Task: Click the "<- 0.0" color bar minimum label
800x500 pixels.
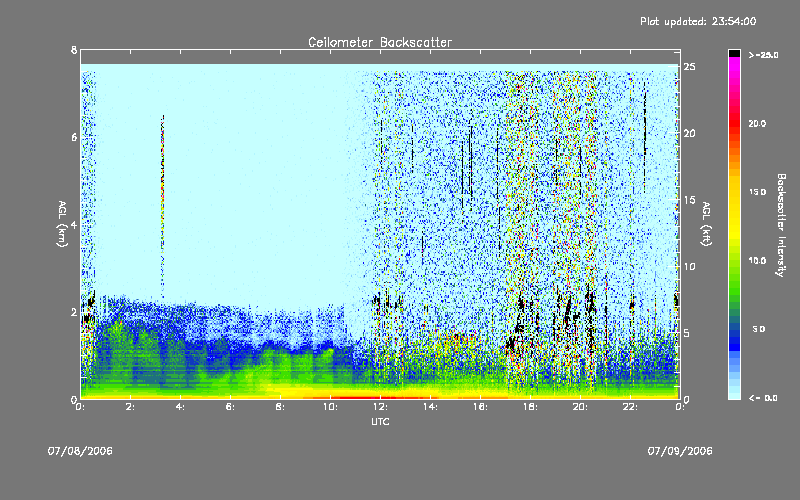Action: (x=763, y=398)
